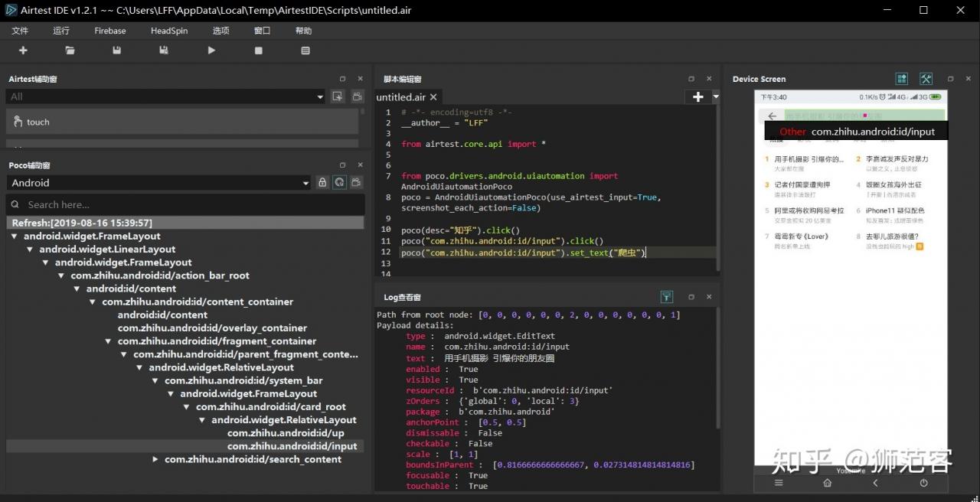980x502 pixels.
Task: Collapse the content_container tree node
Action: (93, 302)
